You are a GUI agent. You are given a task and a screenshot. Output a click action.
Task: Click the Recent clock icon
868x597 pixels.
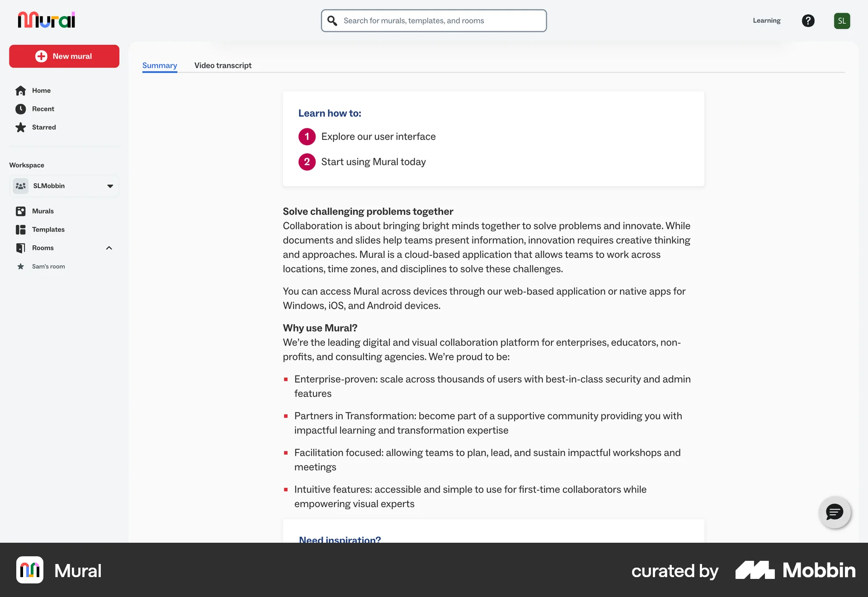click(x=20, y=109)
